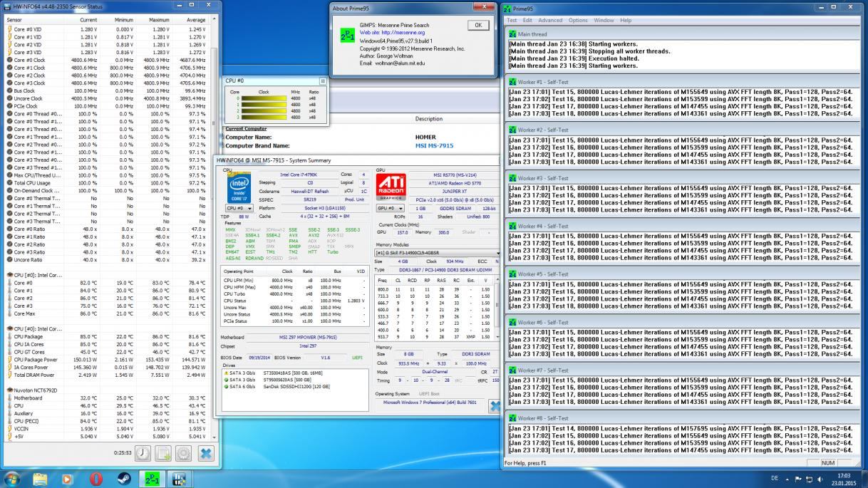This screenshot has width=868, height=488.
Task: Click the clock reset icon in HWiNFO Sensor Status
Action: click(143, 453)
